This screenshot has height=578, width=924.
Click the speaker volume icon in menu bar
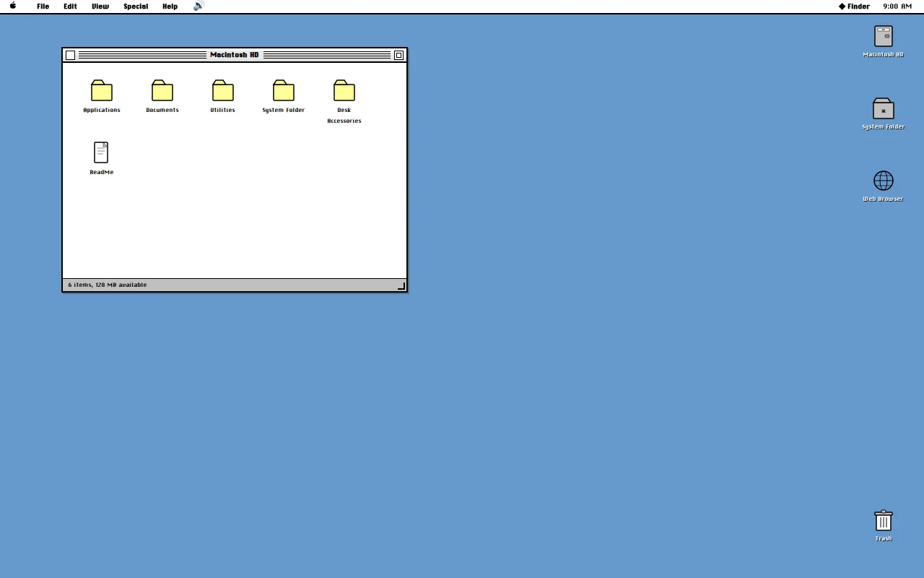(x=199, y=6)
